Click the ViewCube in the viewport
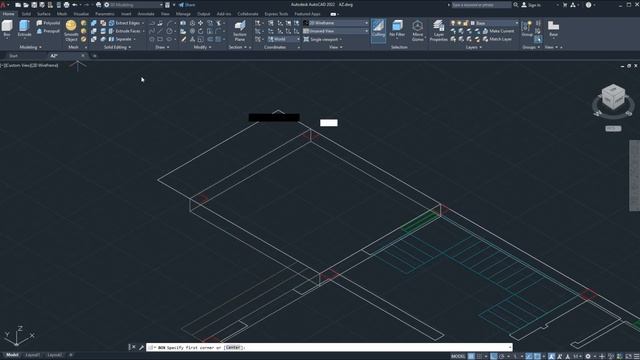This screenshot has height=360, width=640. tap(613, 98)
